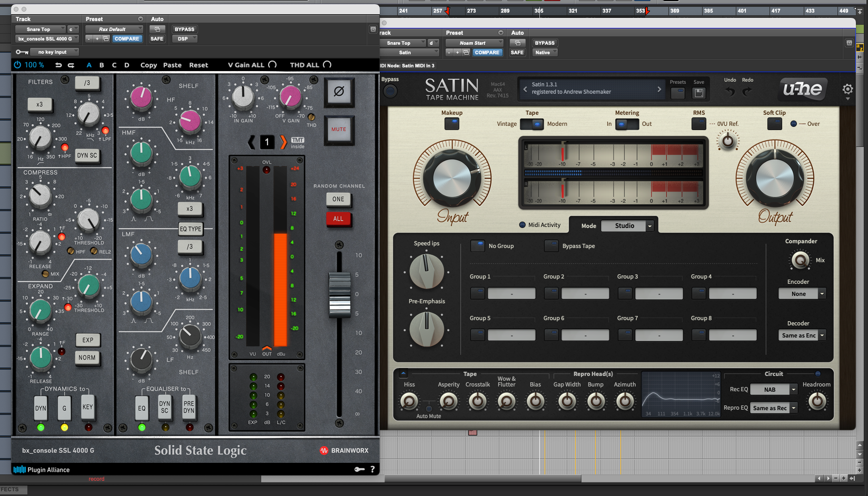Click the bx_console power on/off icon

(17, 65)
